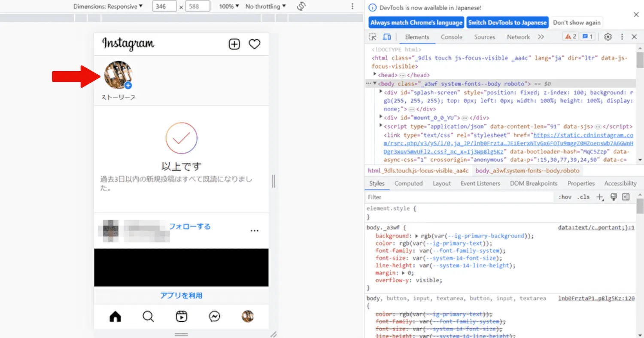Focus the Styles Filter input field

pyautogui.click(x=459, y=197)
